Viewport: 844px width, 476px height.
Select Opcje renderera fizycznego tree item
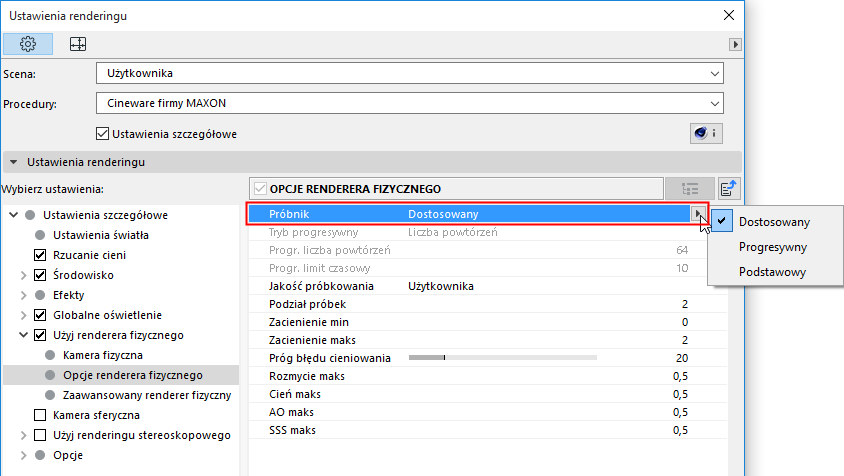coord(133,375)
